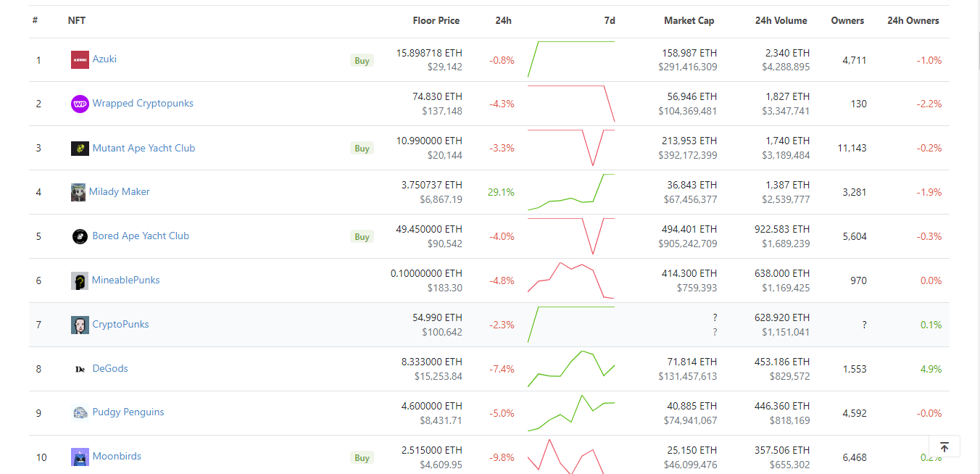Click the Mutant Ape Yacht Club logo
This screenshot has height=474, width=980.
point(80,149)
